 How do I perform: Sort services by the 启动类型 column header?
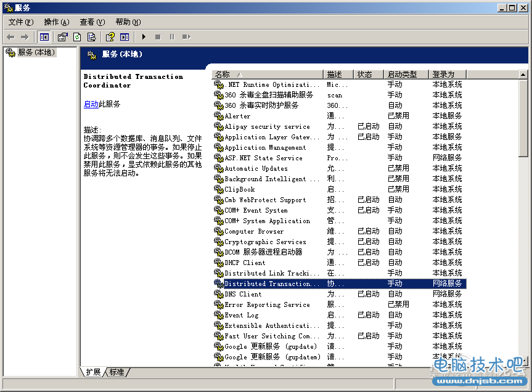click(x=406, y=74)
